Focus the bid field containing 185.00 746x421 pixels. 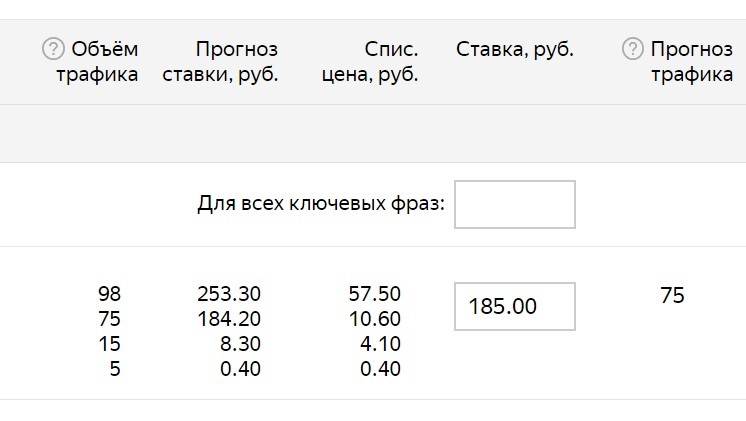click(x=515, y=306)
